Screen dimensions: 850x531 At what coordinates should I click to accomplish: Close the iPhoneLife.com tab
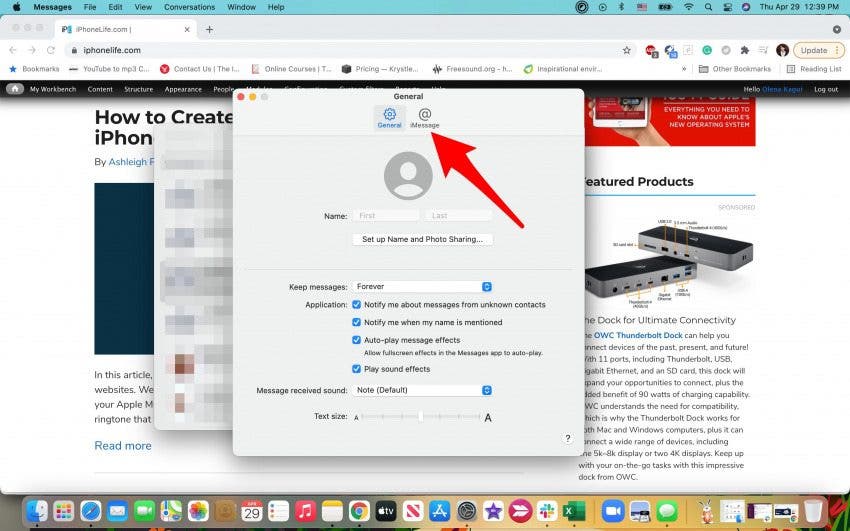[187, 30]
